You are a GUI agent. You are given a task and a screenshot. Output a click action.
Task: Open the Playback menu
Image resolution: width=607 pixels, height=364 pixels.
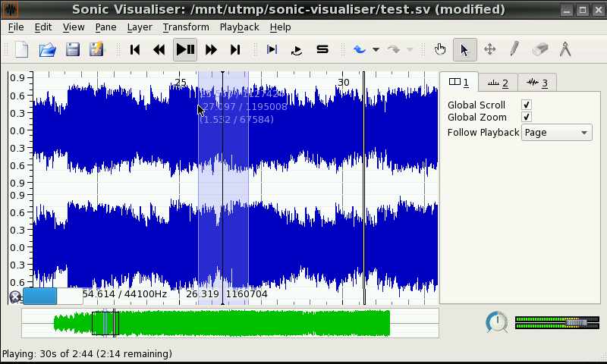[x=239, y=27]
